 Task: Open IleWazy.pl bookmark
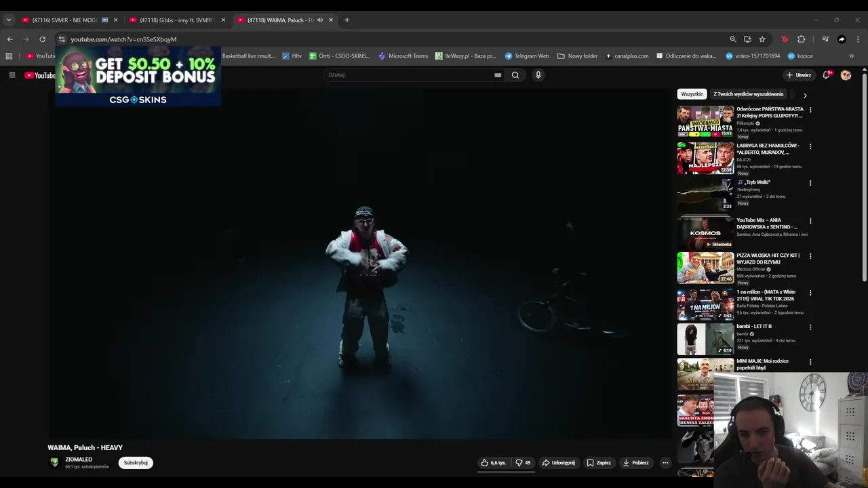(465, 56)
